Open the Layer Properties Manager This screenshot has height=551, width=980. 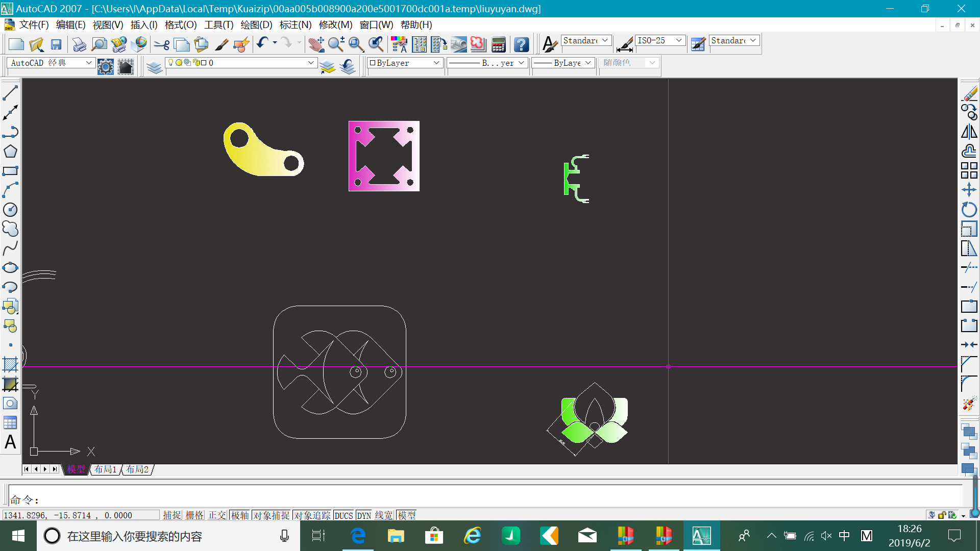(154, 67)
